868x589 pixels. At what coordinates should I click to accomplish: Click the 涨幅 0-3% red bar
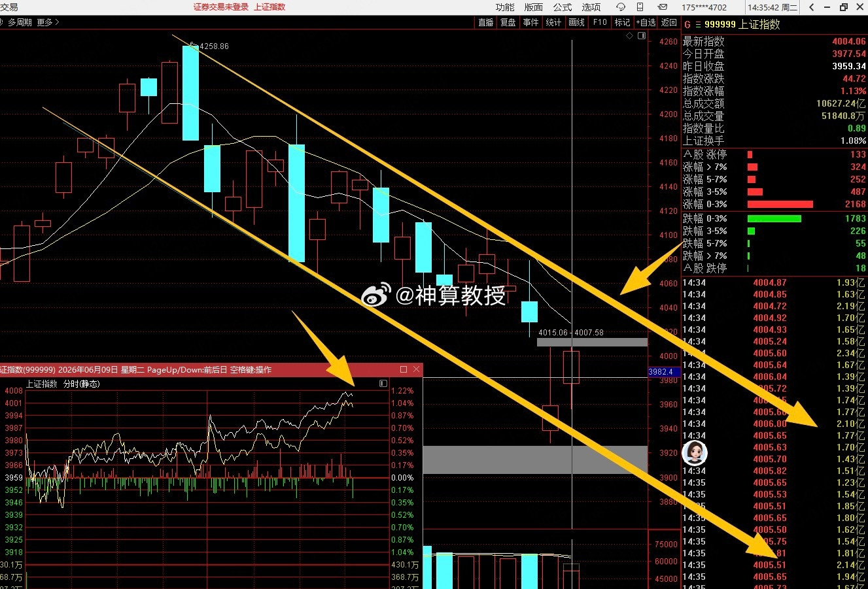pos(780,204)
